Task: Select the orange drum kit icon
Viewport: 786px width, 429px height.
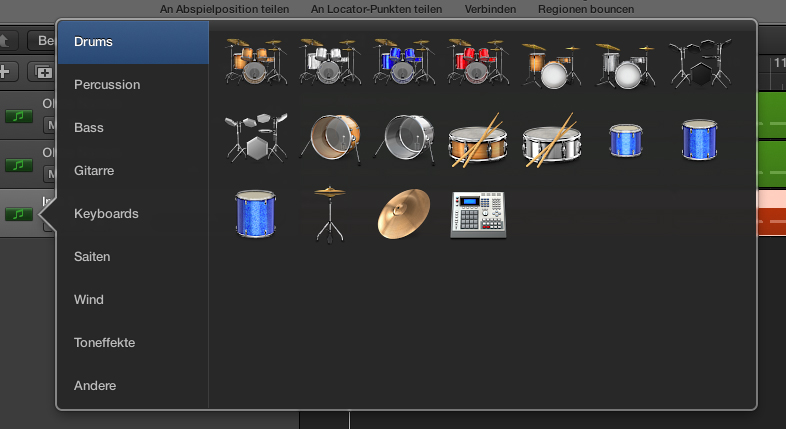Action: point(256,62)
